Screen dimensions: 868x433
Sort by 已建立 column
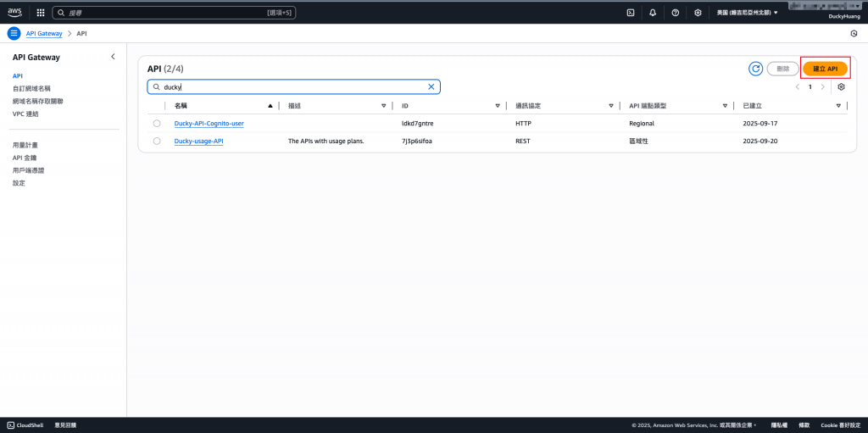point(838,105)
